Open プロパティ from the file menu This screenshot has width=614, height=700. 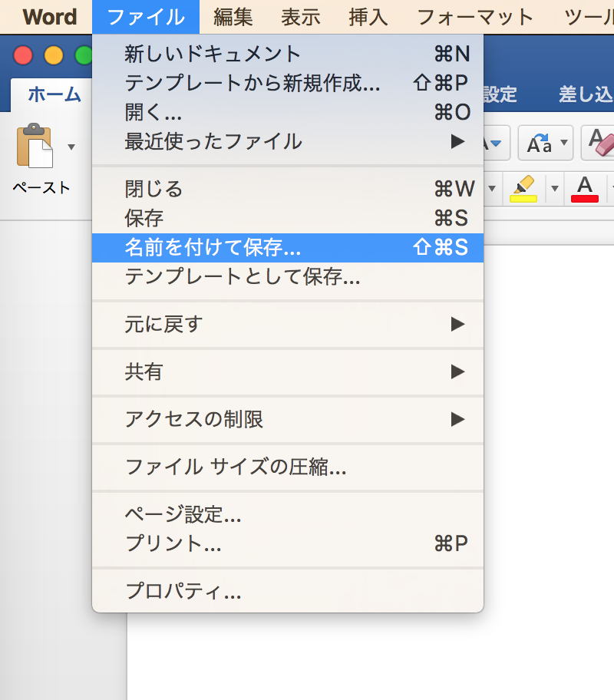coord(183,592)
